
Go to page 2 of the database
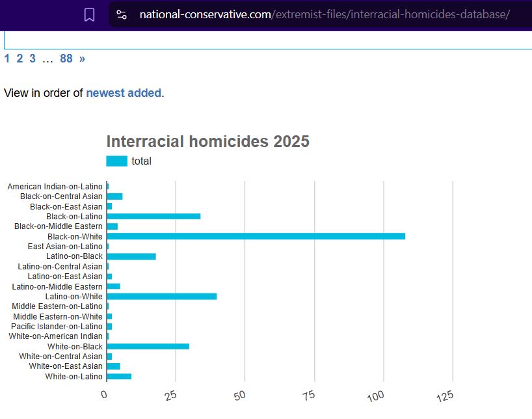pyautogui.click(x=20, y=59)
